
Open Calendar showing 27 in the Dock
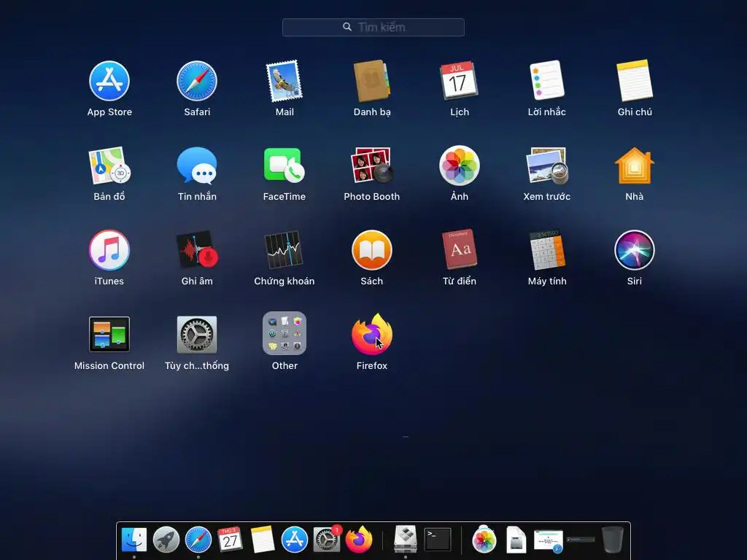tap(230, 540)
